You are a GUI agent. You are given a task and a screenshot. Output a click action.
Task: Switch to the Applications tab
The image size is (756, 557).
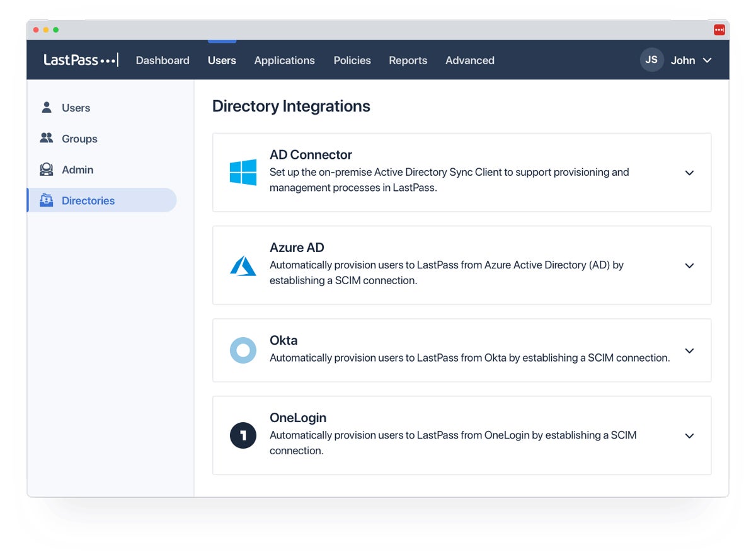pos(284,60)
